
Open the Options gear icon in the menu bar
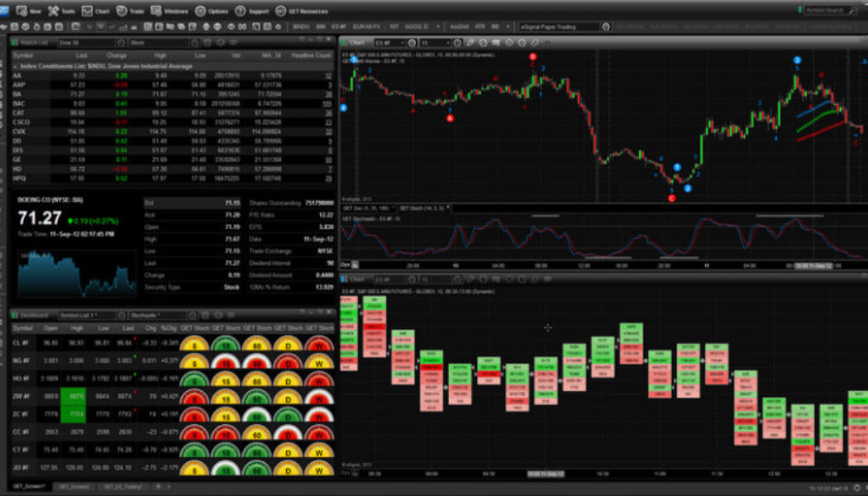click(201, 12)
